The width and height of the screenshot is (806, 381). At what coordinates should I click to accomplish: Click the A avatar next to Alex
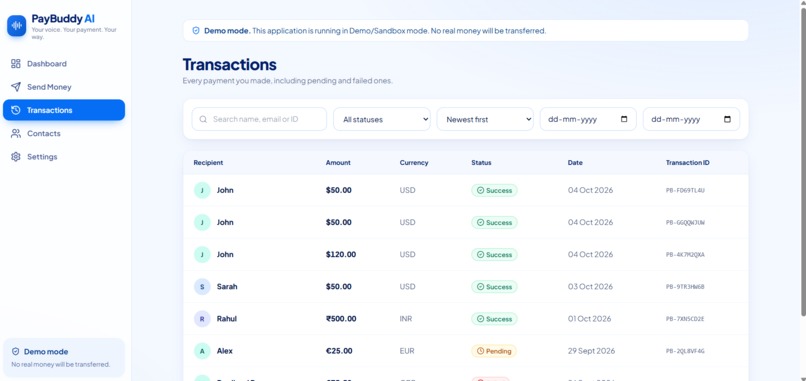(202, 351)
